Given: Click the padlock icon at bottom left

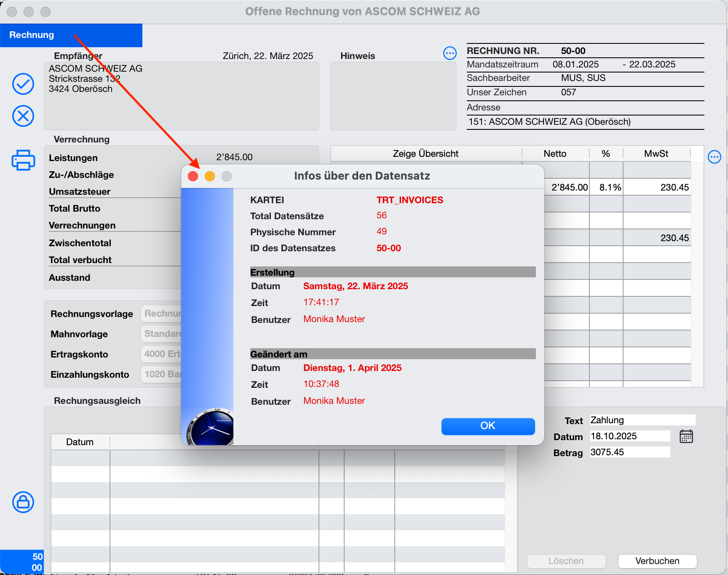Looking at the screenshot, I should point(23,502).
